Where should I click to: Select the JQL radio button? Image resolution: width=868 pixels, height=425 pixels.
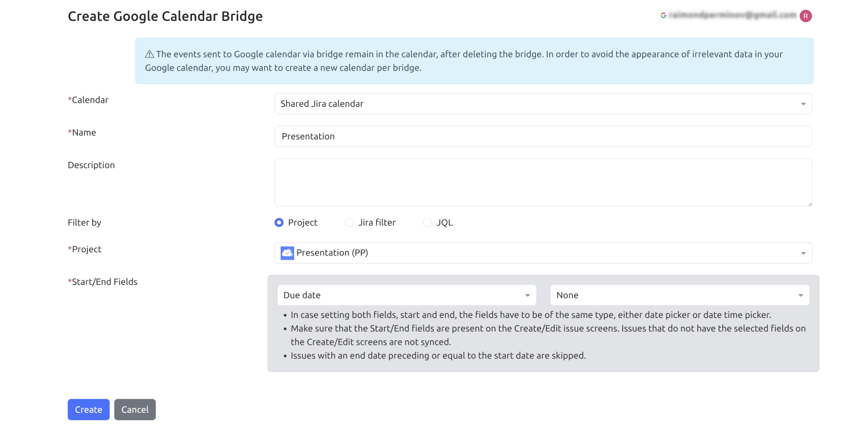(x=427, y=222)
